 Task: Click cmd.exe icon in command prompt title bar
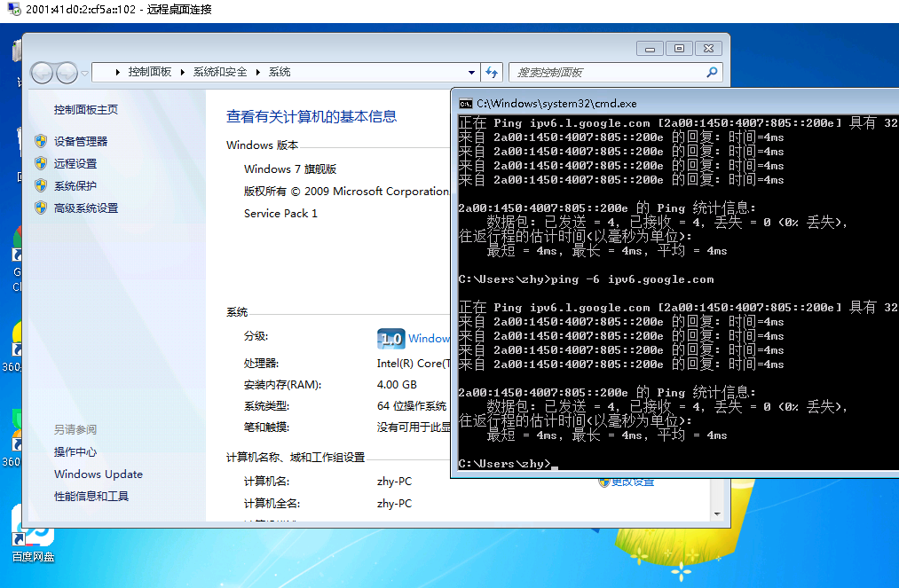point(466,104)
